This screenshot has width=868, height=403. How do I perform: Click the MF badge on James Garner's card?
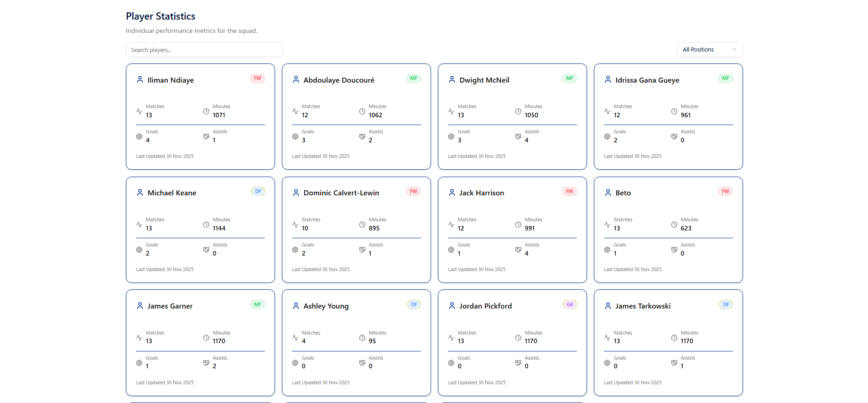pos(258,304)
